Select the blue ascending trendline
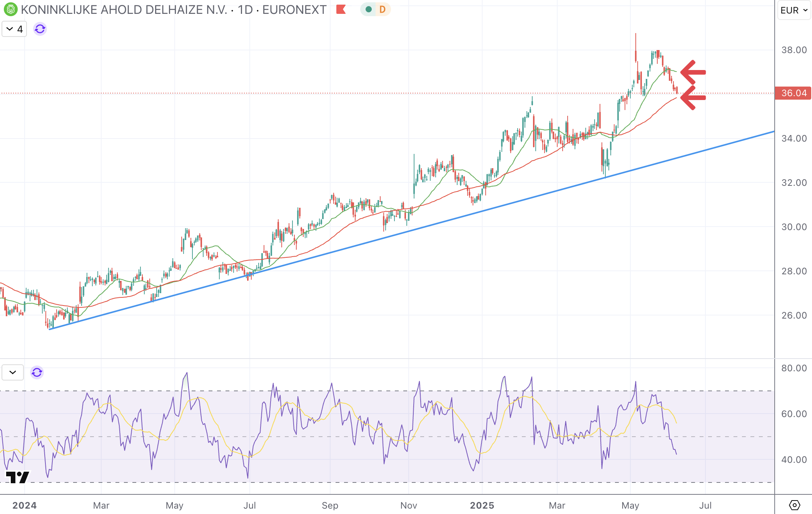The width and height of the screenshot is (812, 514). click(x=412, y=230)
